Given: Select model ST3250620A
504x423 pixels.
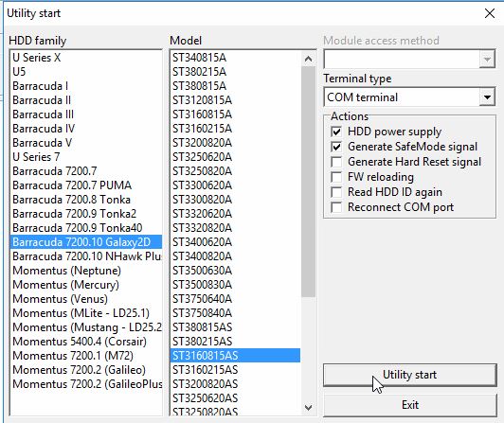Looking at the screenshot, I should (236, 157).
